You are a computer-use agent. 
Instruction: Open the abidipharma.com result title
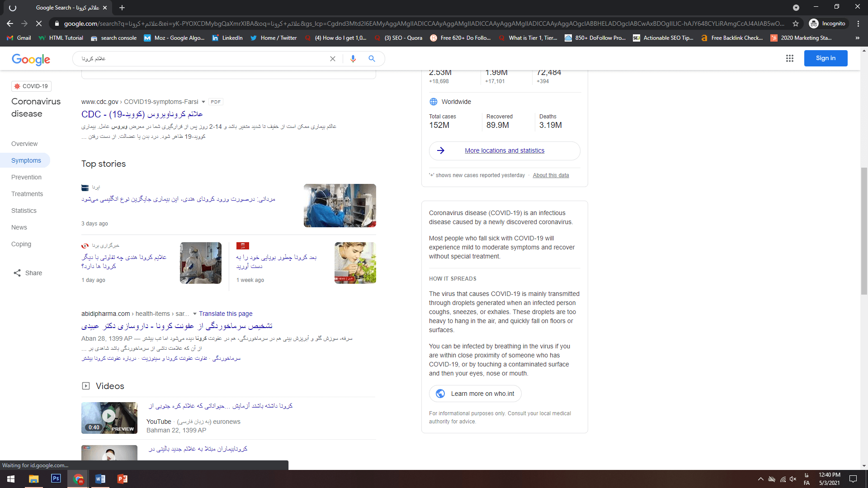click(177, 326)
